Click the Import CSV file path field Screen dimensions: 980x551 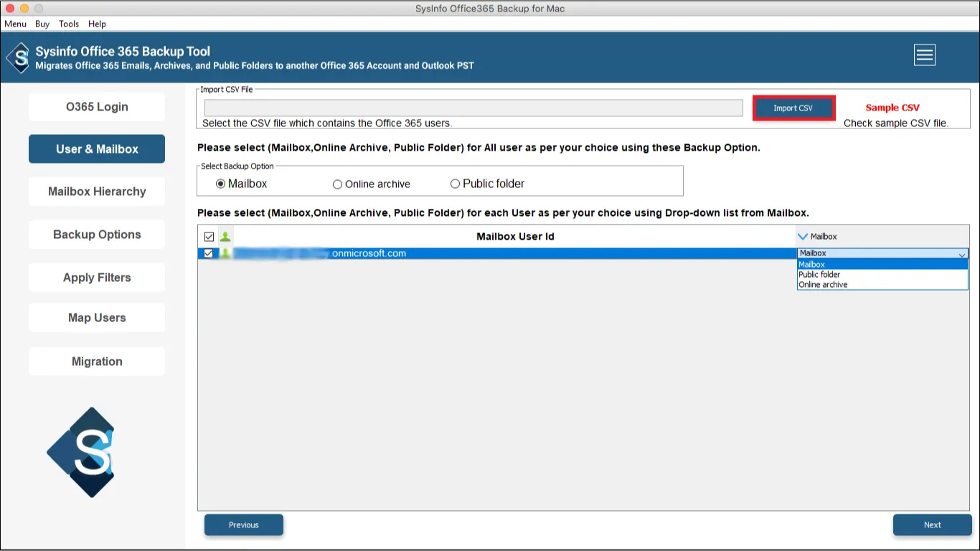(x=473, y=108)
